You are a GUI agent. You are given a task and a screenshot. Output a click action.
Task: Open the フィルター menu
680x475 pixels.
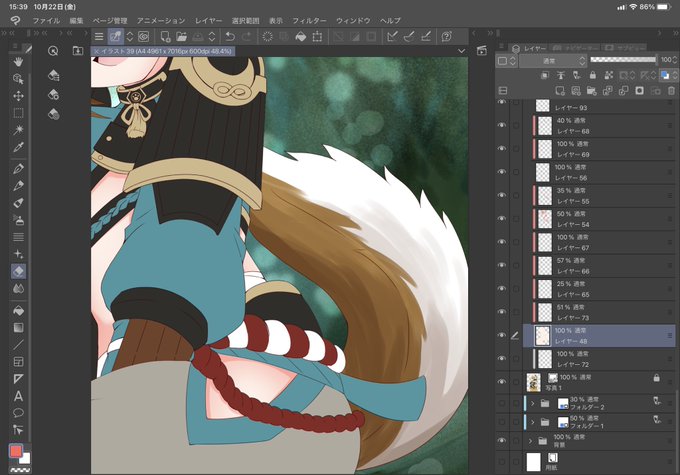click(x=309, y=20)
